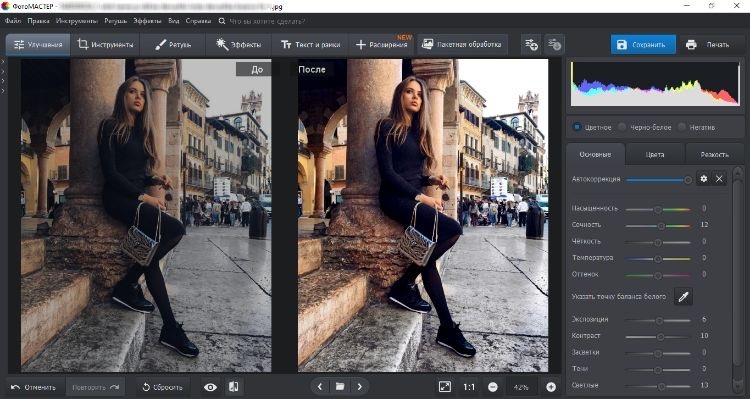Go to next photo arrow
This screenshot has height=399, width=750.
click(360, 387)
